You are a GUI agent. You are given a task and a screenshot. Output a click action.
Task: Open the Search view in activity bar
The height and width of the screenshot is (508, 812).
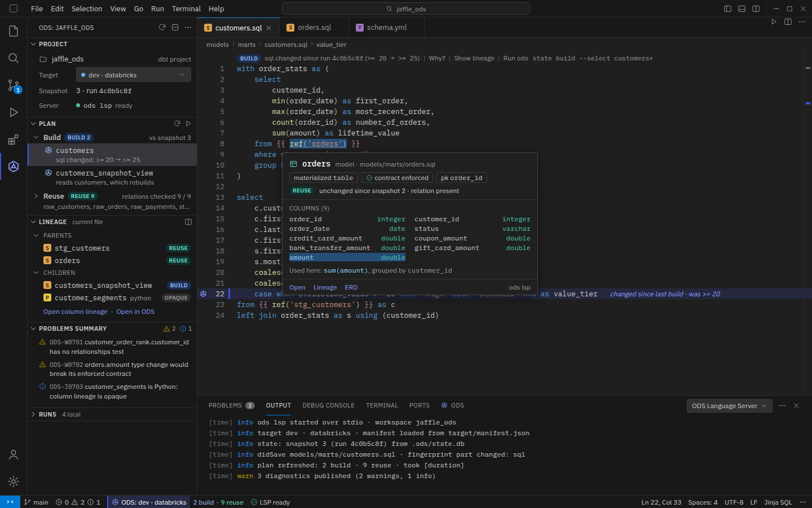point(14,58)
